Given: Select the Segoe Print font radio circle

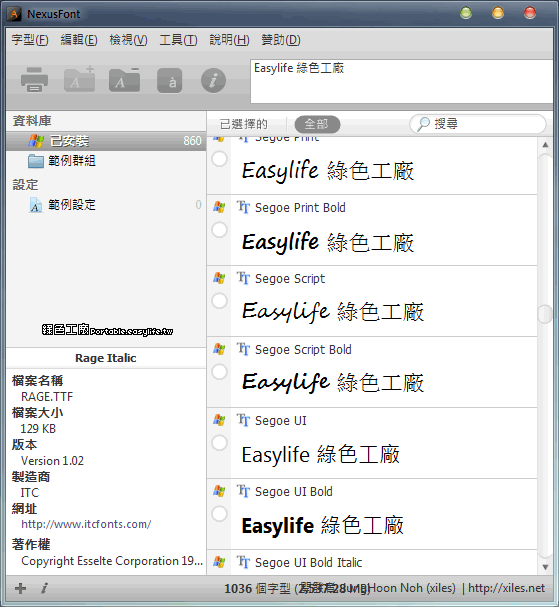Looking at the screenshot, I should (x=219, y=159).
